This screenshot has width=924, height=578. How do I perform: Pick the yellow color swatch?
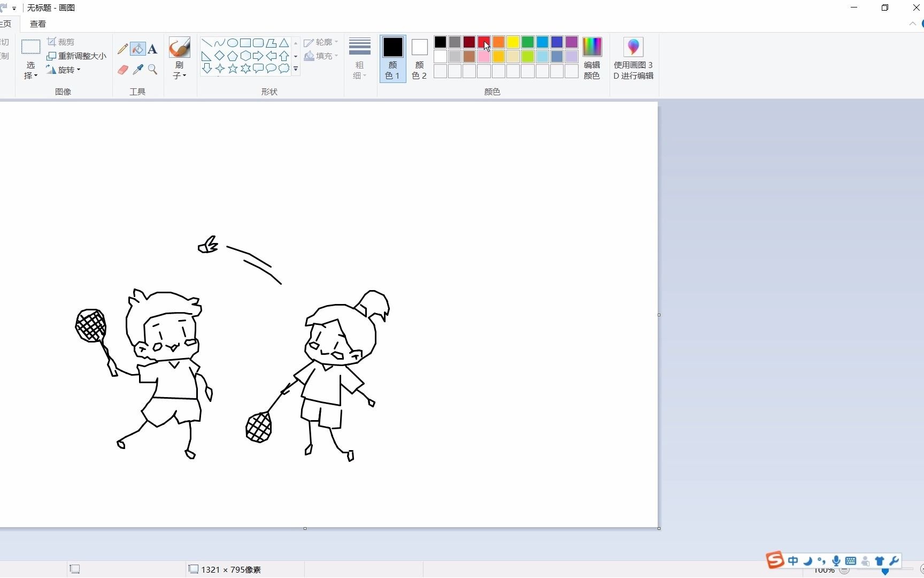tap(513, 42)
